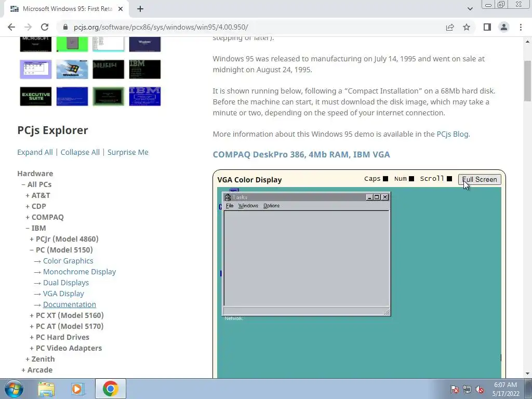
Task: Open a new browser tab
Action: click(140, 9)
